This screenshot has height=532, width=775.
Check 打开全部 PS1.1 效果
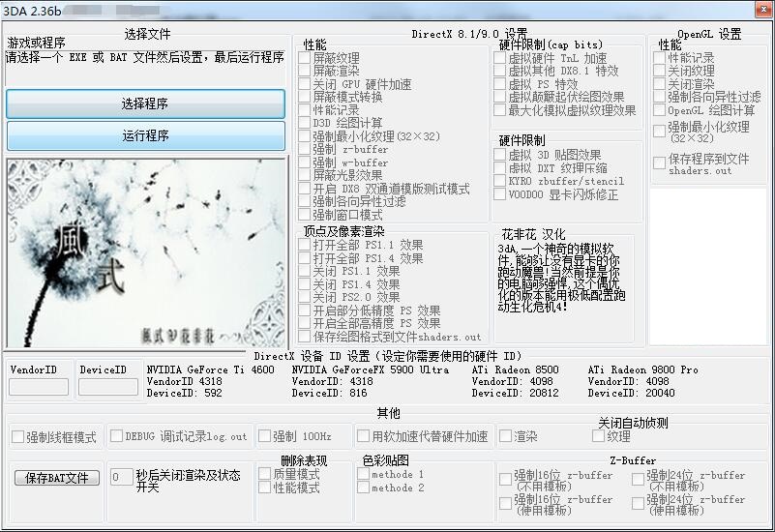click(x=305, y=245)
